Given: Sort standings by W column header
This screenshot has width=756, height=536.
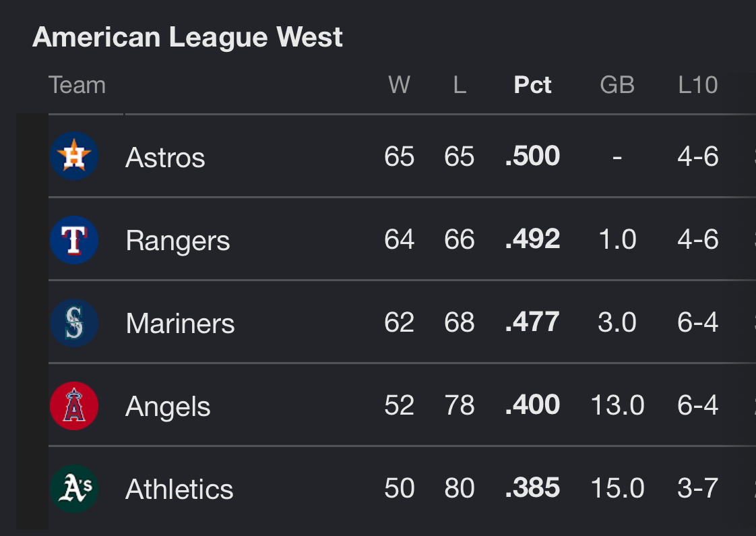Looking at the screenshot, I should [399, 85].
